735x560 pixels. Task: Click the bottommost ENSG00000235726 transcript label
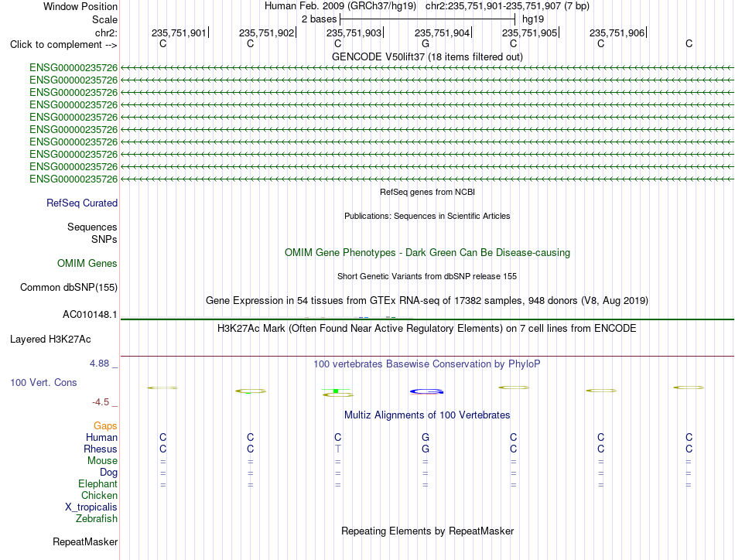click(x=73, y=179)
